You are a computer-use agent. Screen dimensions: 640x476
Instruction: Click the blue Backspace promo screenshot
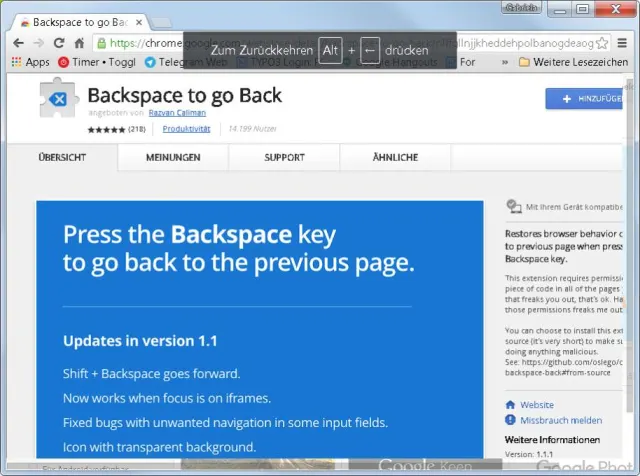[260, 329]
